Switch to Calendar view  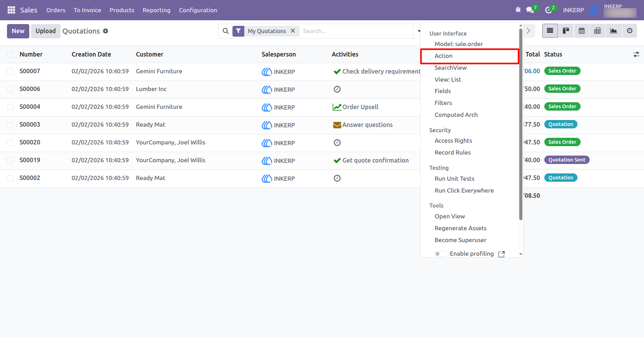point(582,31)
